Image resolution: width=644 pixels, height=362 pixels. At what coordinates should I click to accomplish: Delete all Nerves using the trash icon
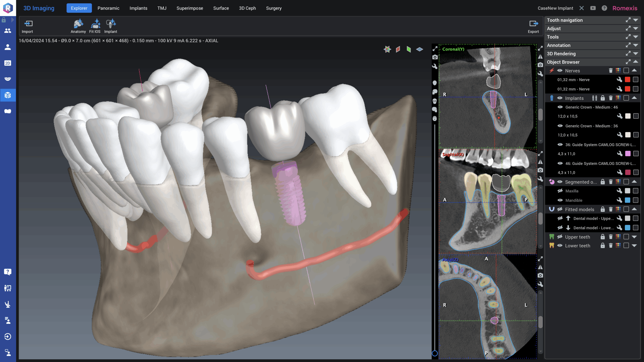611,71
